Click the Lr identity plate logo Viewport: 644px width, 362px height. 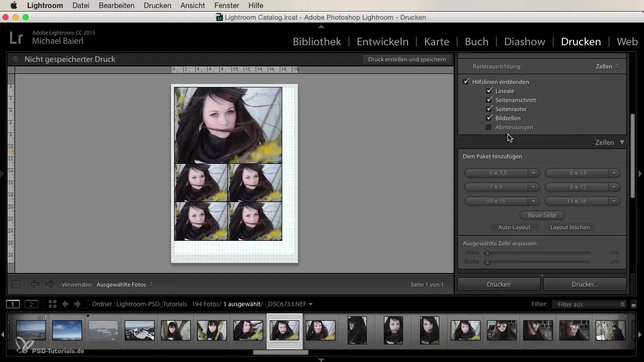tap(17, 38)
